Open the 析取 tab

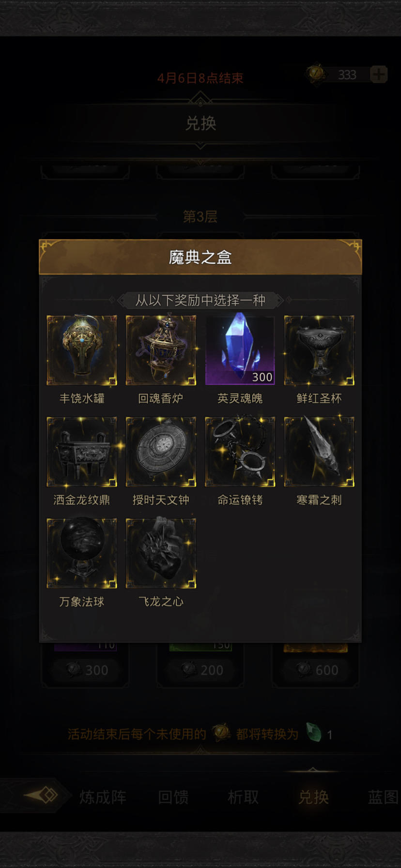(x=243, y=797)
